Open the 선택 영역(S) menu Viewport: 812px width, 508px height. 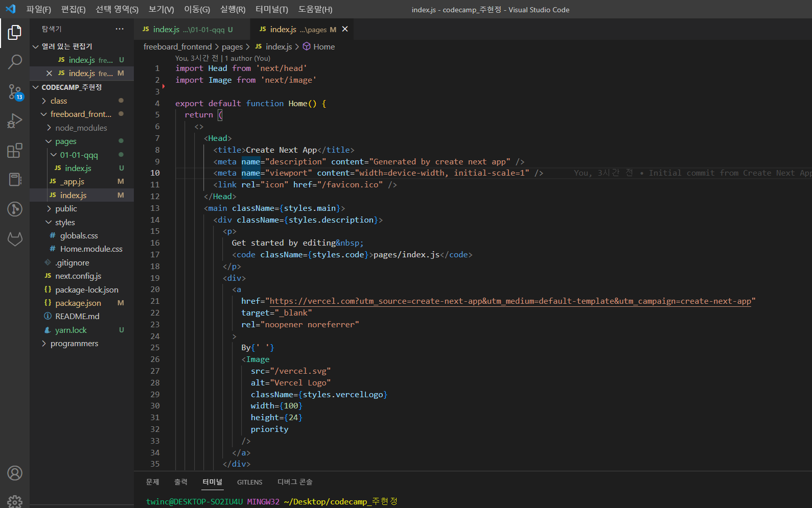tap(117, 9)
